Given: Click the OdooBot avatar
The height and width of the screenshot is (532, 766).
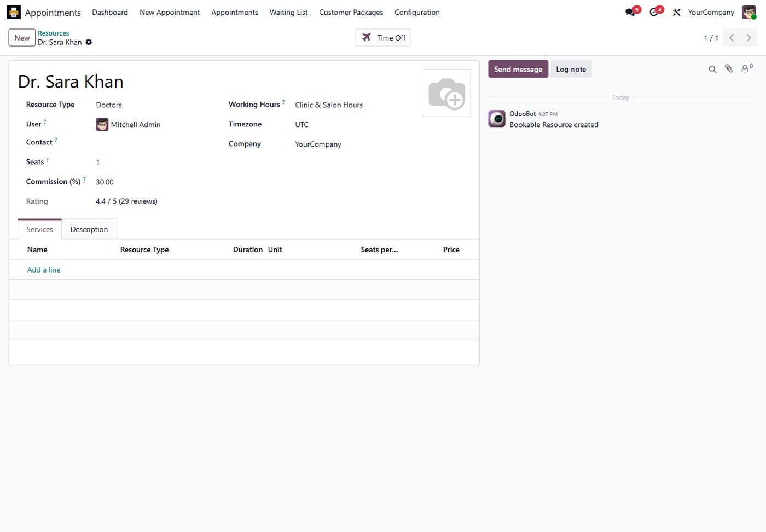Looking at the screenshot, I should (x=497, y=119).
